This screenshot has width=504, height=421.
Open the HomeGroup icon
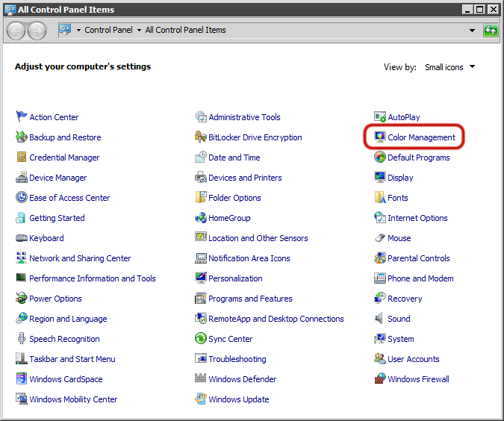(201, 217)
